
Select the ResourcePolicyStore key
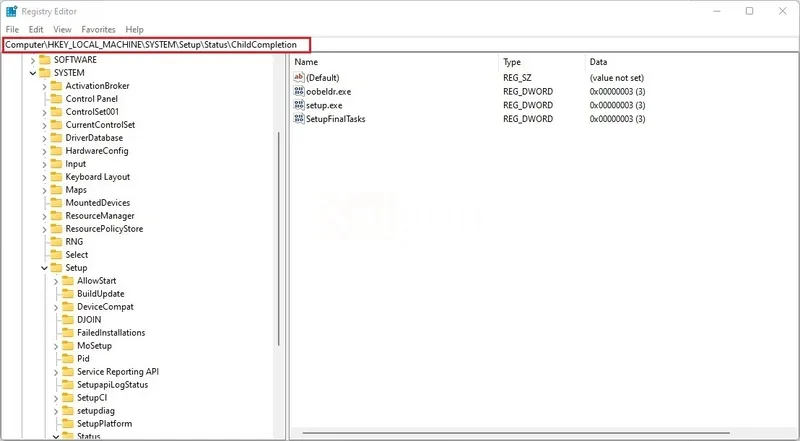point(104,229)
